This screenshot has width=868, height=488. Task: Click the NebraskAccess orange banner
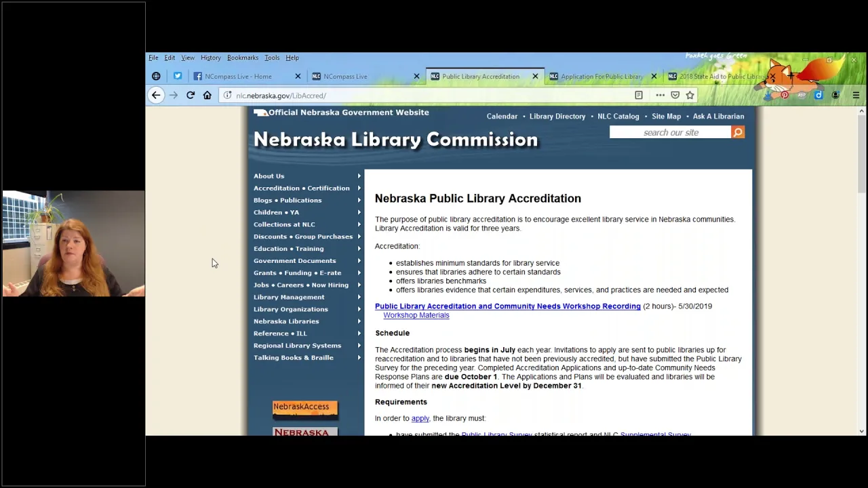(x=305, y=410)
